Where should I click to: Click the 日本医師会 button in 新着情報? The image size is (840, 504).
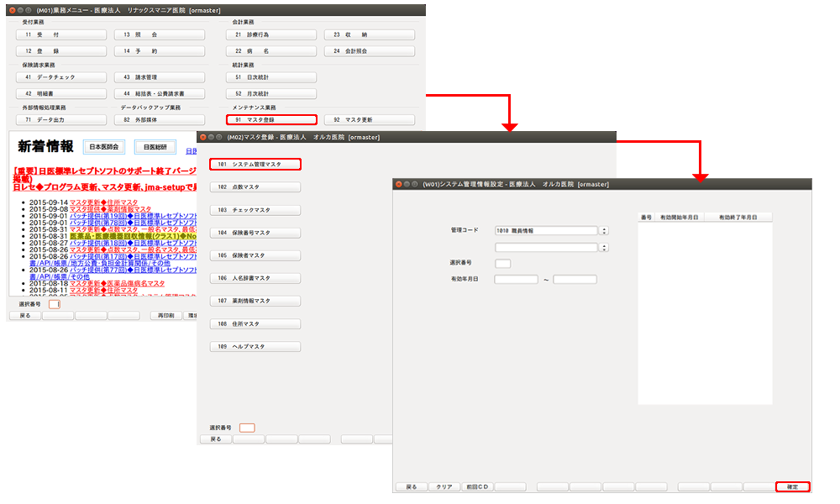[x=104, y=147]
